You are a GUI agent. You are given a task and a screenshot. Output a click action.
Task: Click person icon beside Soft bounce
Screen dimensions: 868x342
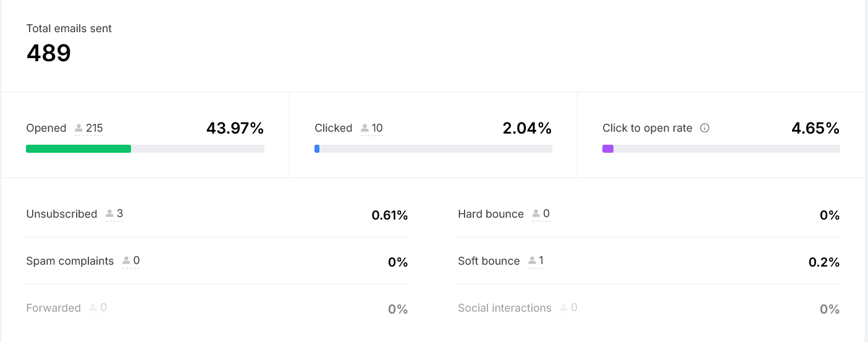click(x=532, y=261)
